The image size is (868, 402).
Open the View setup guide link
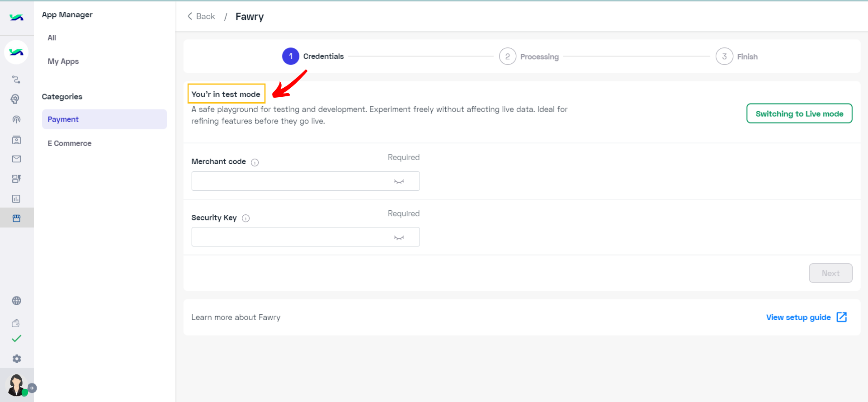(798, 317)
